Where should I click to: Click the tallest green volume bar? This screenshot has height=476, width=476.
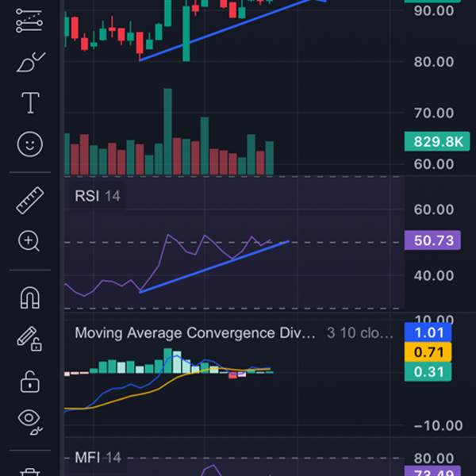(x=168, y=132)
